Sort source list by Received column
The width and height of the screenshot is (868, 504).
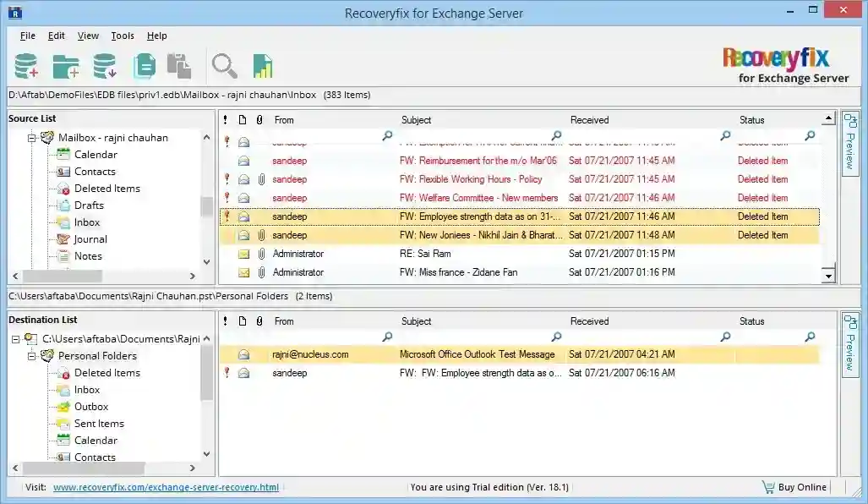(x=590, y=119)
